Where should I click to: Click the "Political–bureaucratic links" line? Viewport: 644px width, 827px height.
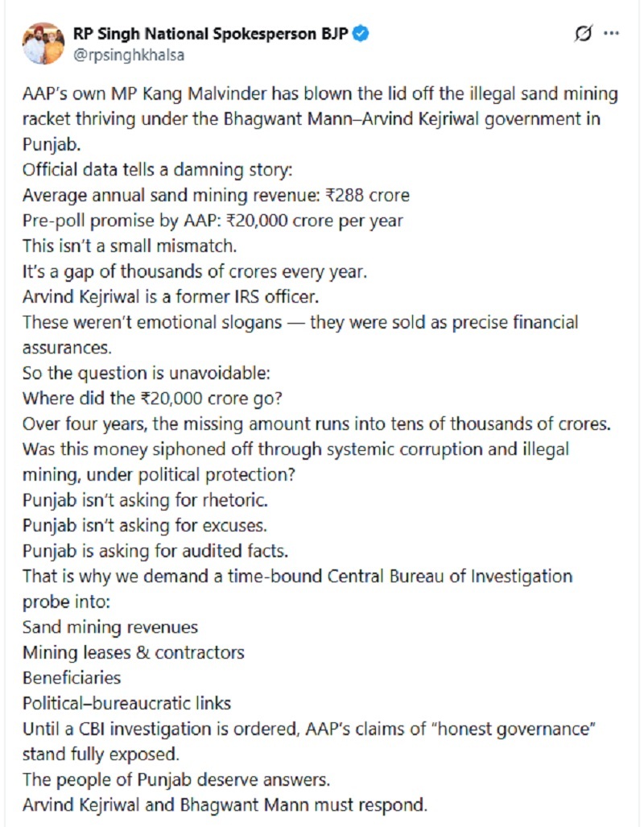126,703
